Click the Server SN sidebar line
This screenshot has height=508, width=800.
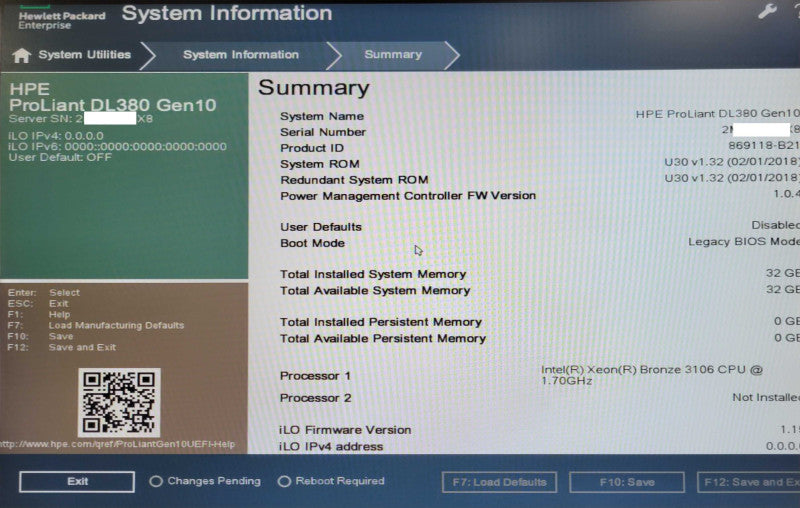(81, 119)
